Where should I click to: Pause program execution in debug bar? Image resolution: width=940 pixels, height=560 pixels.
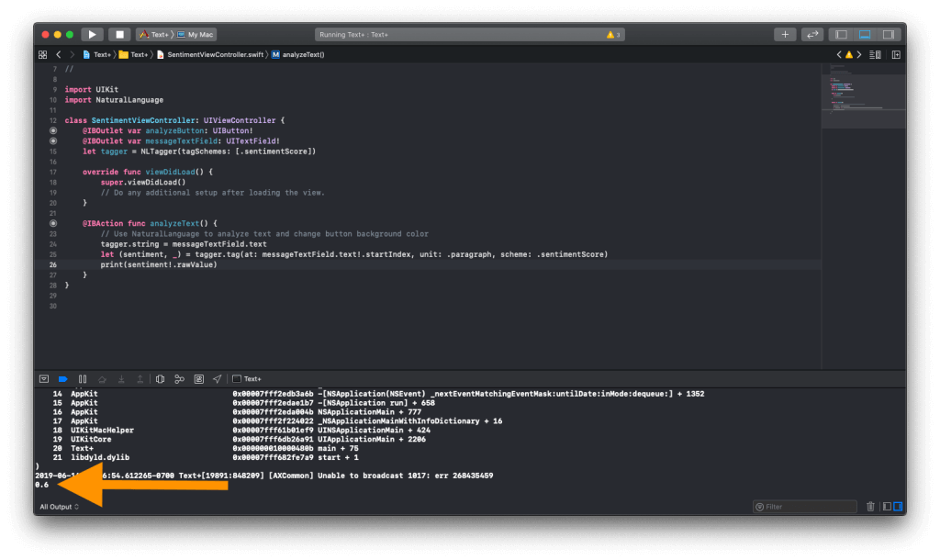click(83, 378)
